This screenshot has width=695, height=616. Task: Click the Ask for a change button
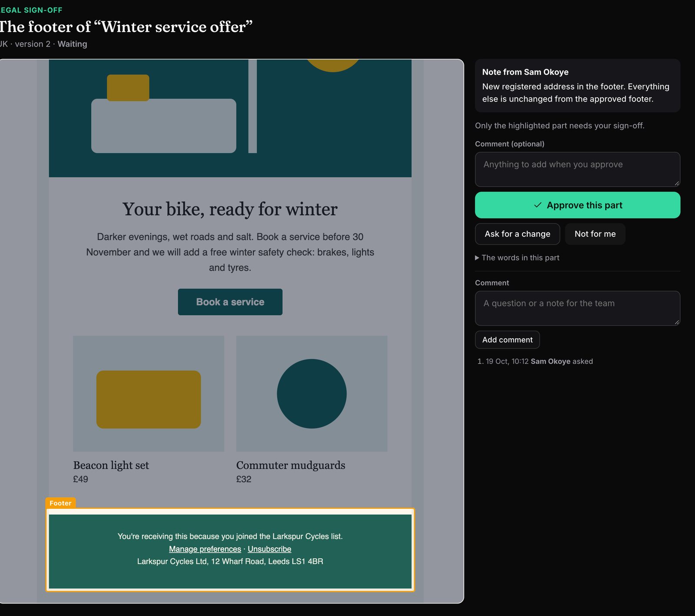517,234
